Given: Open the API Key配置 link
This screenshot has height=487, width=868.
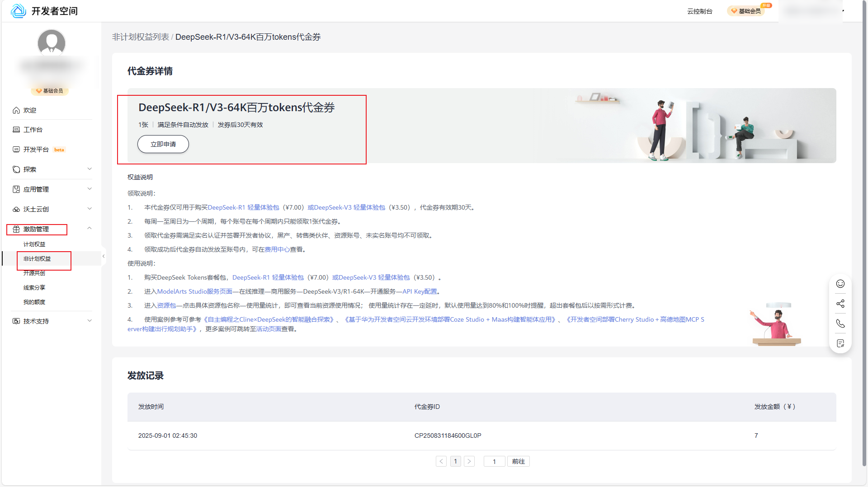Looking at the screenshot, I should click(420, 291).
